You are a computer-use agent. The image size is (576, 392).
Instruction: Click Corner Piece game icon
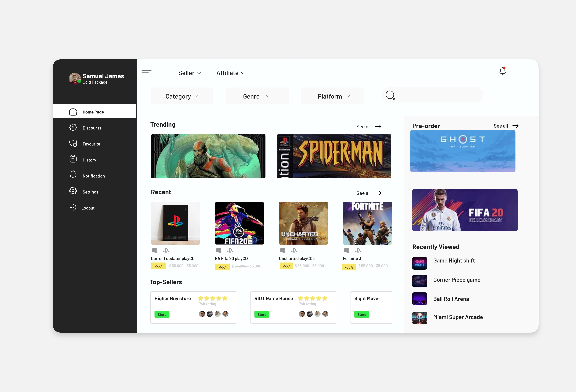tap(420, 281)
